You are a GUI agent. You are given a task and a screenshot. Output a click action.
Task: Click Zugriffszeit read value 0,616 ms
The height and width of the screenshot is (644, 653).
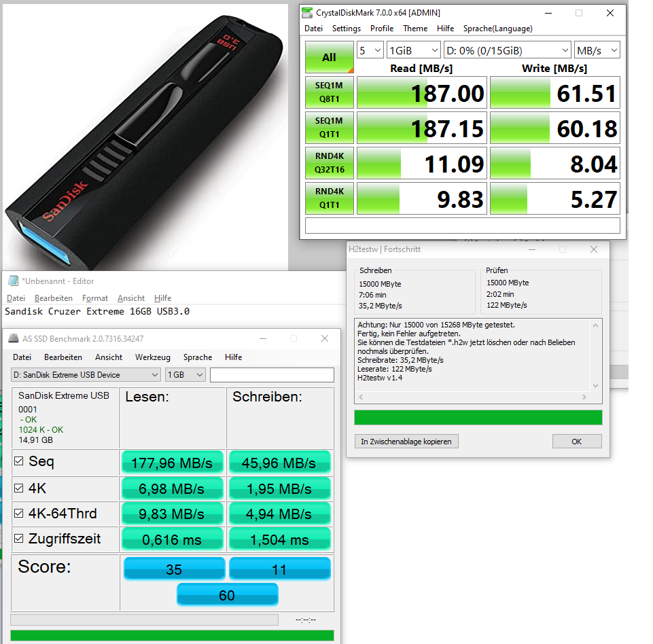click(x=172, y=539)
